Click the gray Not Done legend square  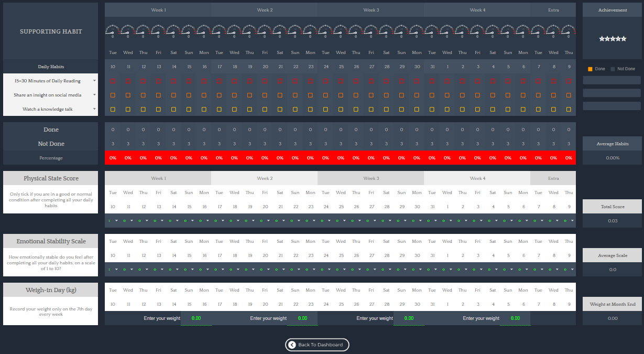click(613, 69)
